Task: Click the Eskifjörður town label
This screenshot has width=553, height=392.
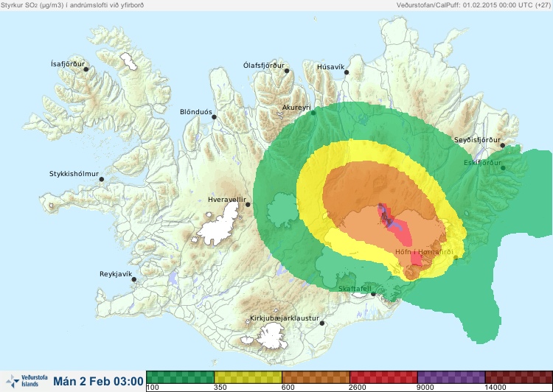Action: (482, 163)
